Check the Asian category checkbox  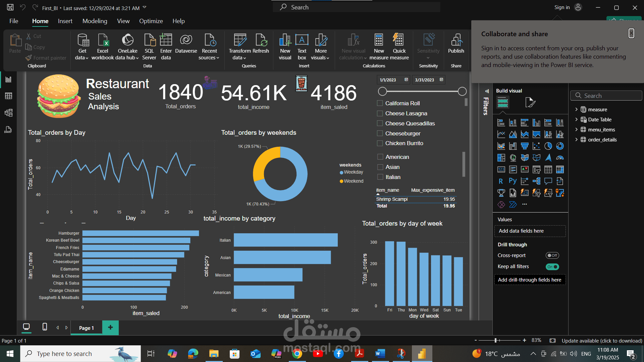(x=380, y=167)
